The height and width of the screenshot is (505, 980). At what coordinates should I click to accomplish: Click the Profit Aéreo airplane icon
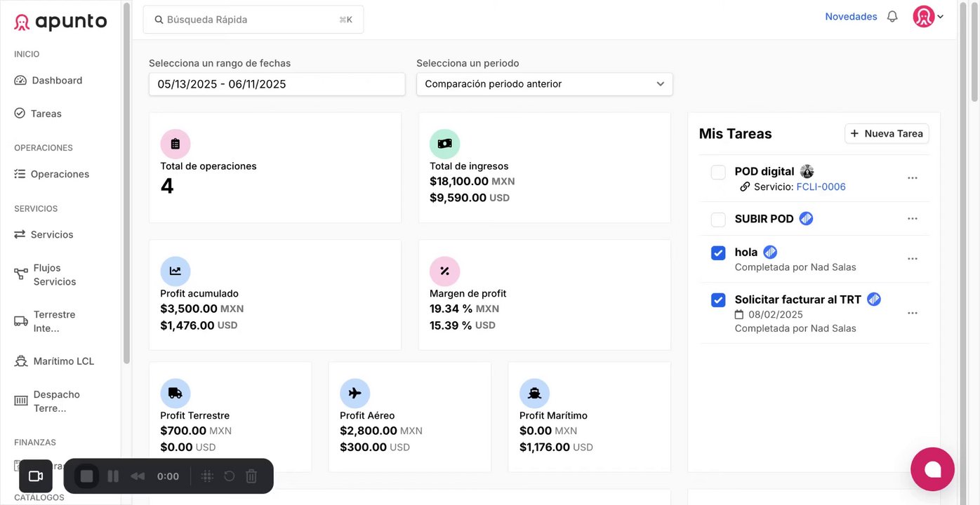355,393
